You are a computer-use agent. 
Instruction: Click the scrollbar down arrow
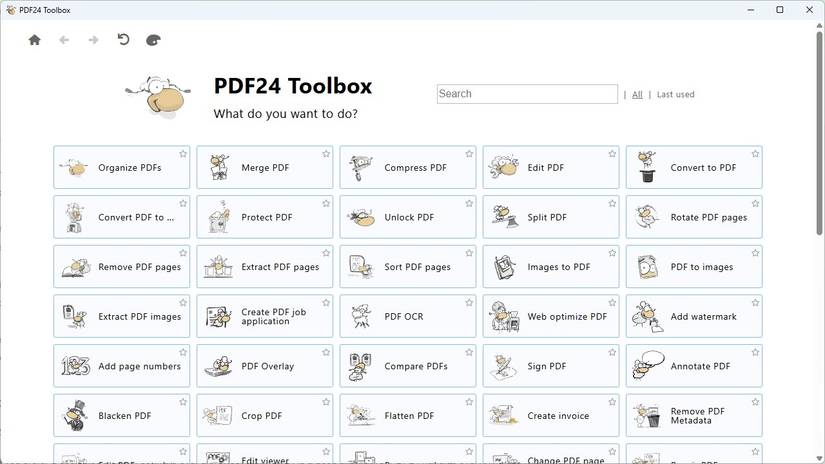(819, 459)
